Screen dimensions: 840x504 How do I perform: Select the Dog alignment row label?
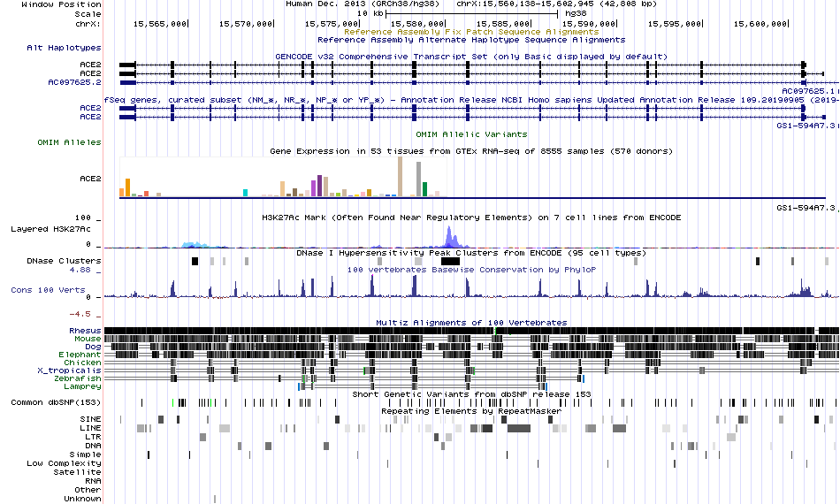pos(93,347)
